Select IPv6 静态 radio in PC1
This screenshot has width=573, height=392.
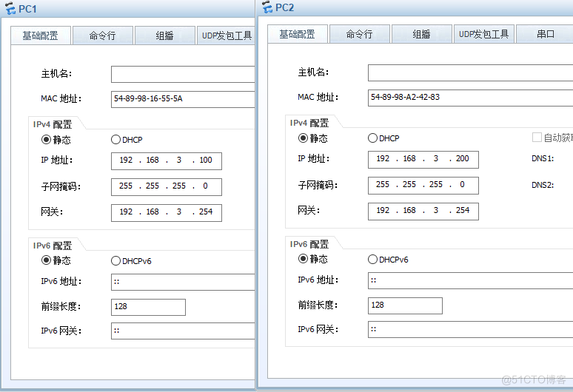pos(46,260)
